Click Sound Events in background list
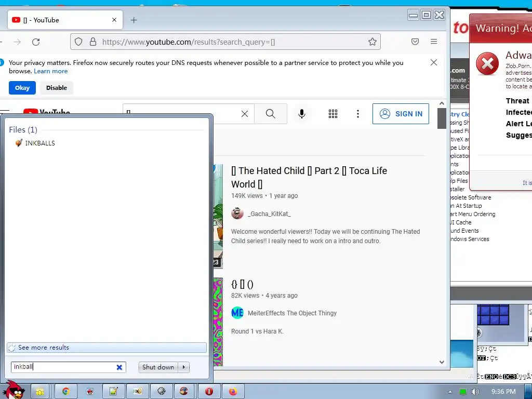This screenshot has width=532, height=399. pyautogui.click(x=464, y=231)
